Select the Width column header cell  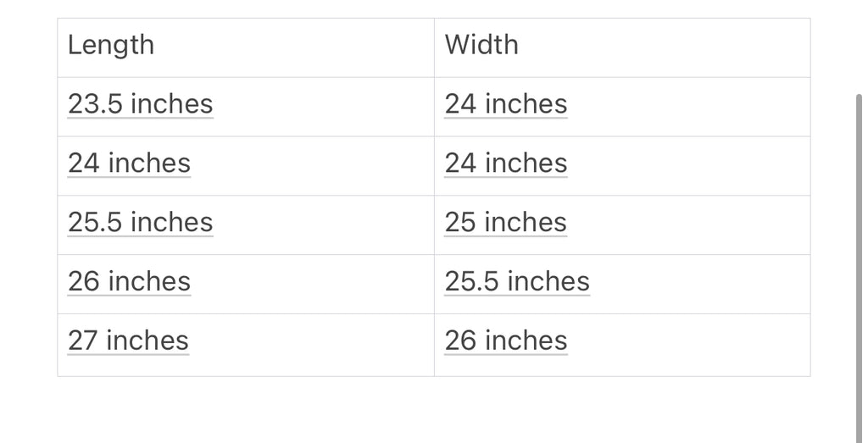pos(621,47)
